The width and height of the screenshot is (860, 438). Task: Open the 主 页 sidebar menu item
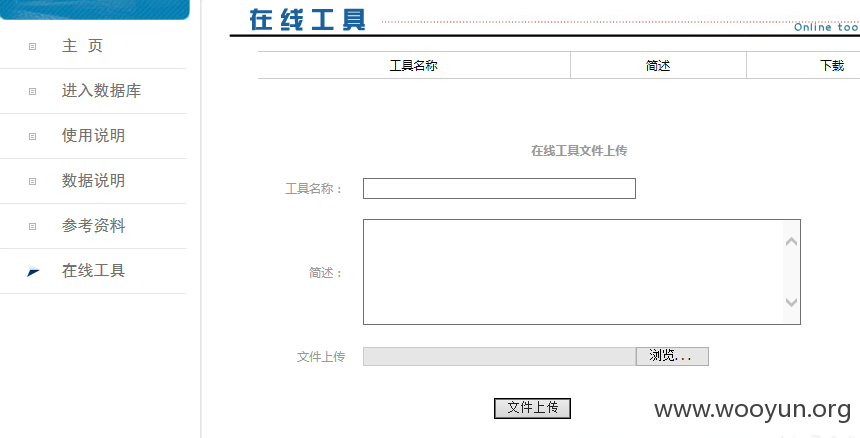pos(82,46)
